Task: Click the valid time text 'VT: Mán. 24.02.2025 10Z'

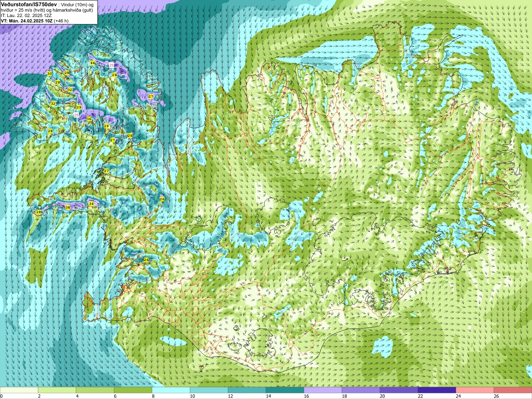Action: tap(27, 20)
